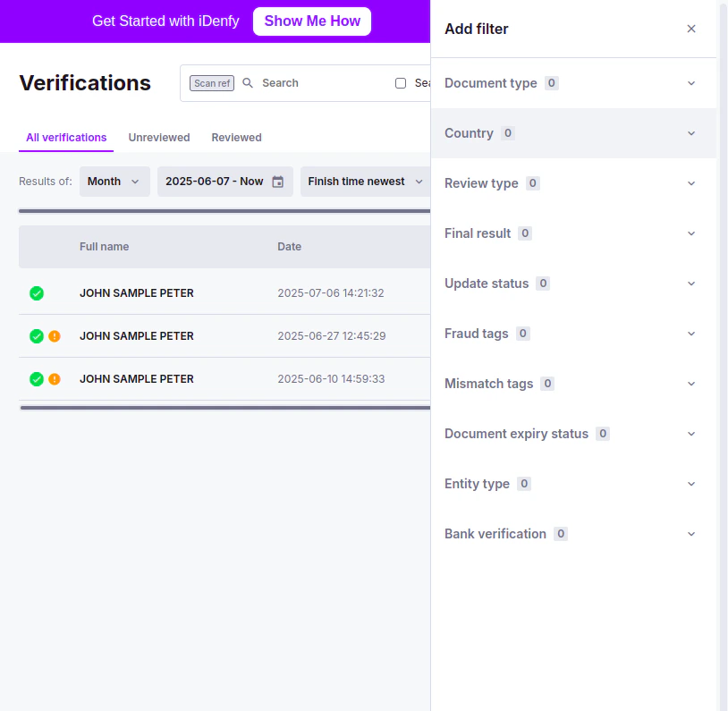Image resolution: width=728 pixels, height=711 pixels.
Task: Click the Show Me How button
Action: (312, 21)
